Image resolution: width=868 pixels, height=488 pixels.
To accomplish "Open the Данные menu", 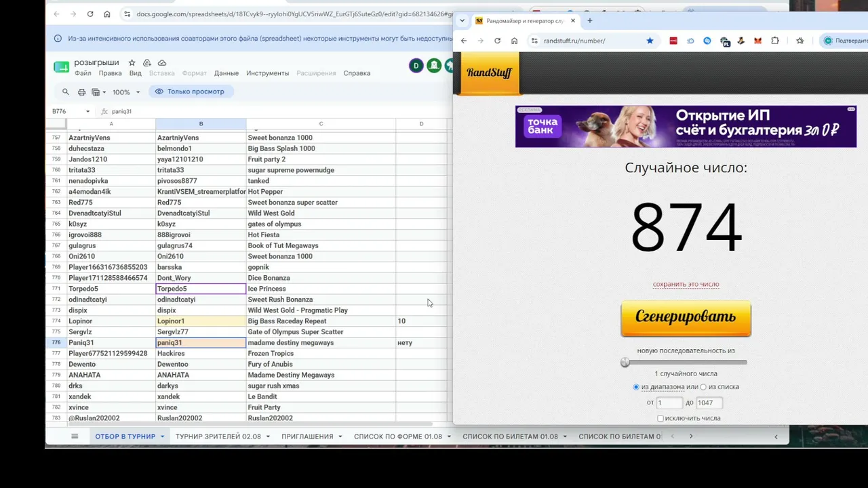I will (226, 73).
